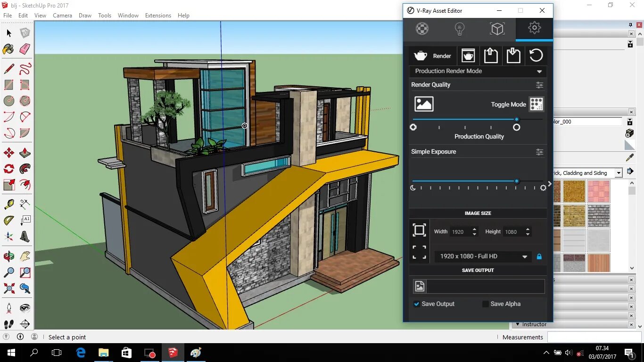This screenshot has width=644, height=362.
Task: Enable the Save Alpha checkbox
Action: (x=485, y=304)
